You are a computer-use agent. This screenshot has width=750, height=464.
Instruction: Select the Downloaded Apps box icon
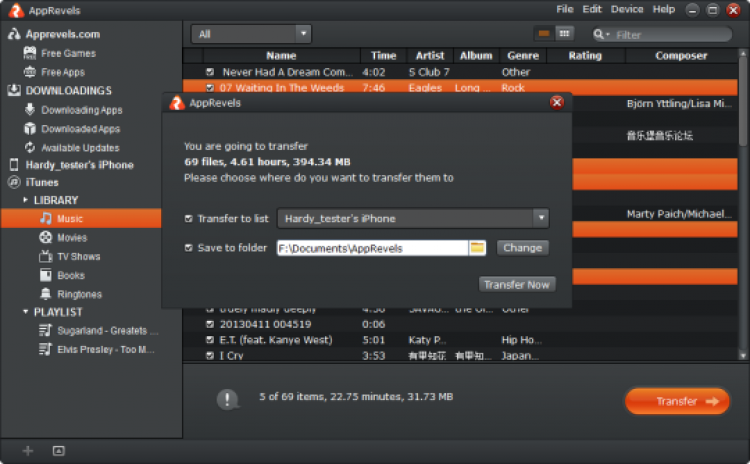click(x=30, y=129)
